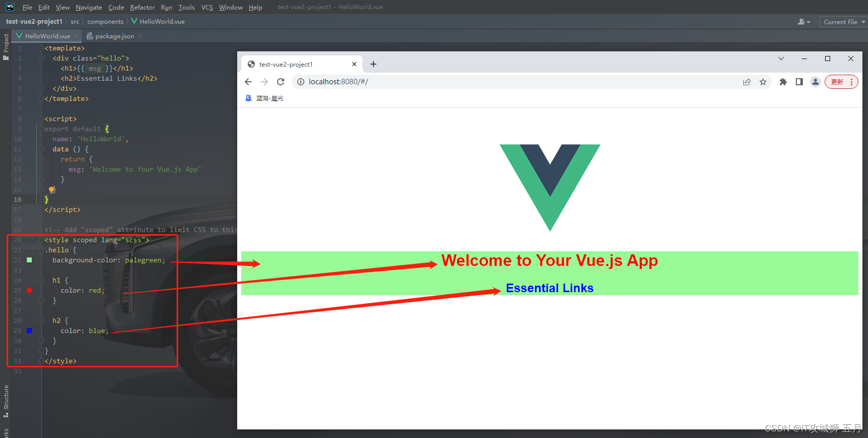Click the msg string on line 13
868x438 pixels.
(x=145, y=169)
